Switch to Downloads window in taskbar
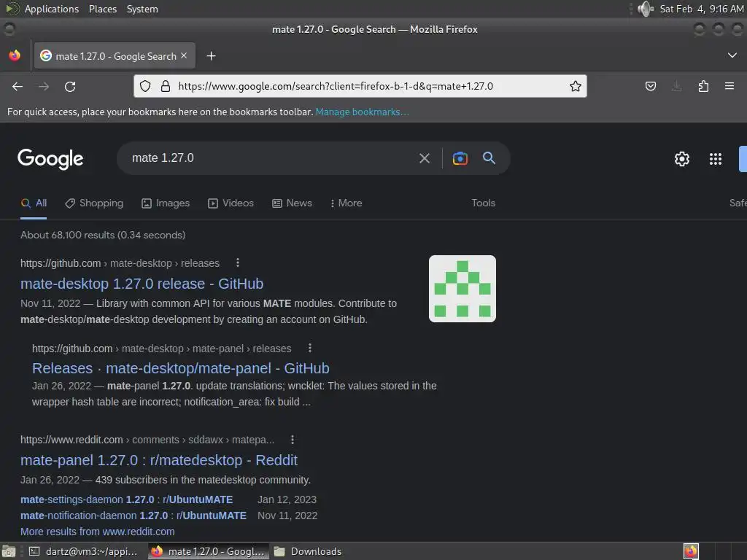The width and height of the screenshot is (747, 560). (x=309, y=551)
